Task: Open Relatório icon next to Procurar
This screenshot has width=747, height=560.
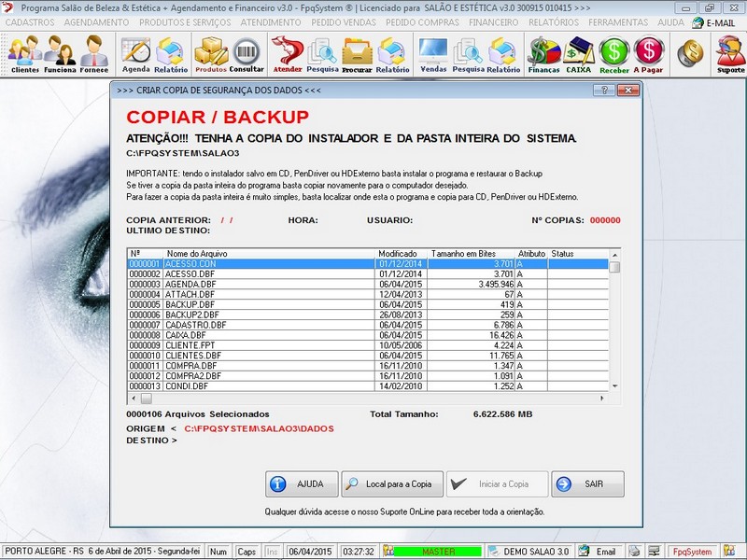Action: coord(392,54)
